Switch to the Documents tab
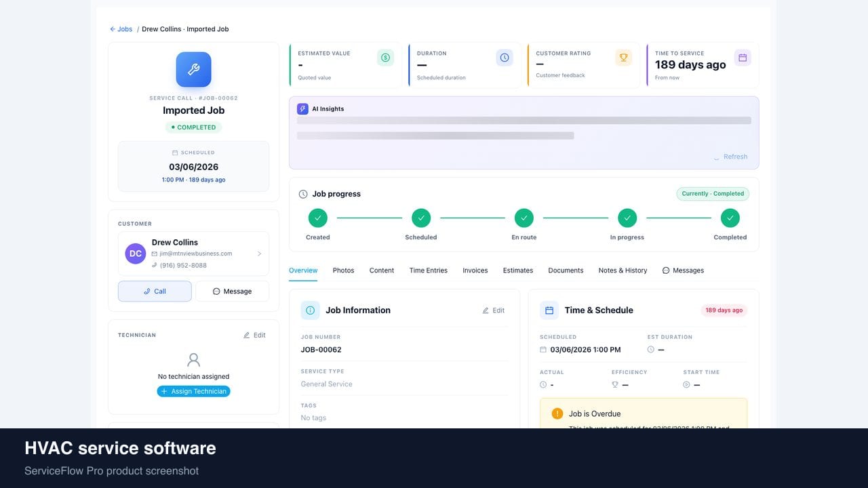 point(566,270)
